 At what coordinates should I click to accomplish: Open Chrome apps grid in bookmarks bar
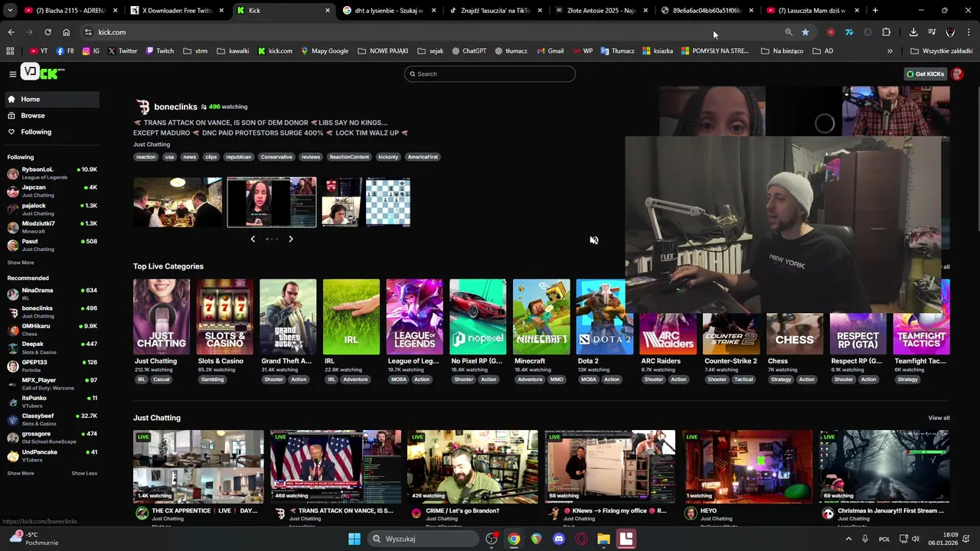10,51
